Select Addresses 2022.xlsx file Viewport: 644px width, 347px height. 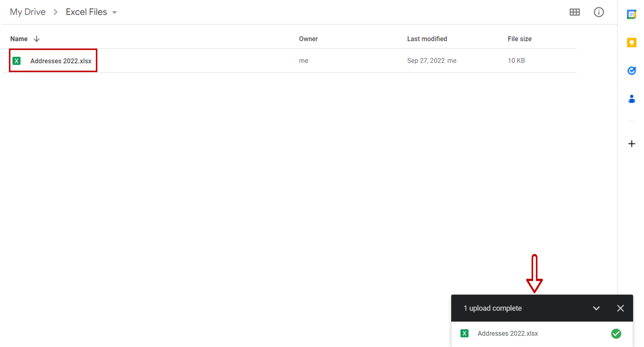60,61
